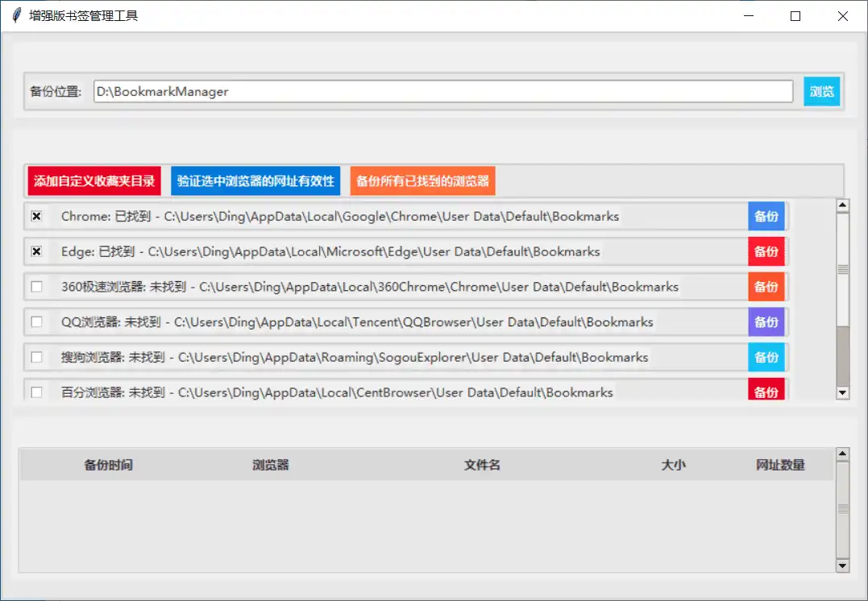Back up 360极速浏览器 with its 备份 button
Image resolution: width=868 pixels, height=601 pixels.
tap(766, 287)
